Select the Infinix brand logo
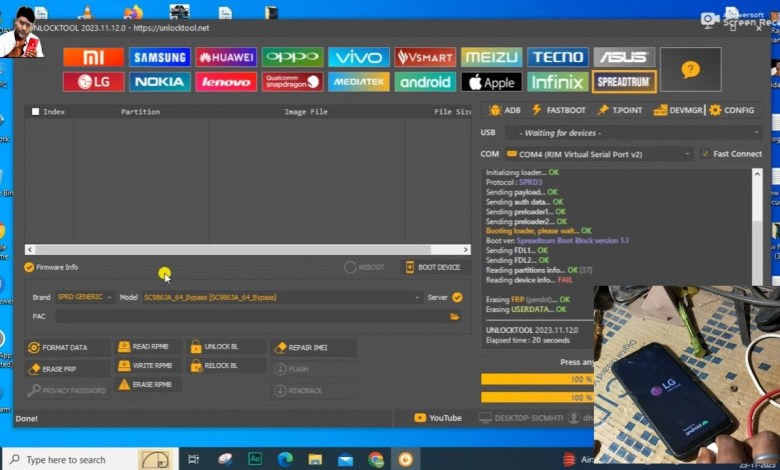 (x=558, y=82)
